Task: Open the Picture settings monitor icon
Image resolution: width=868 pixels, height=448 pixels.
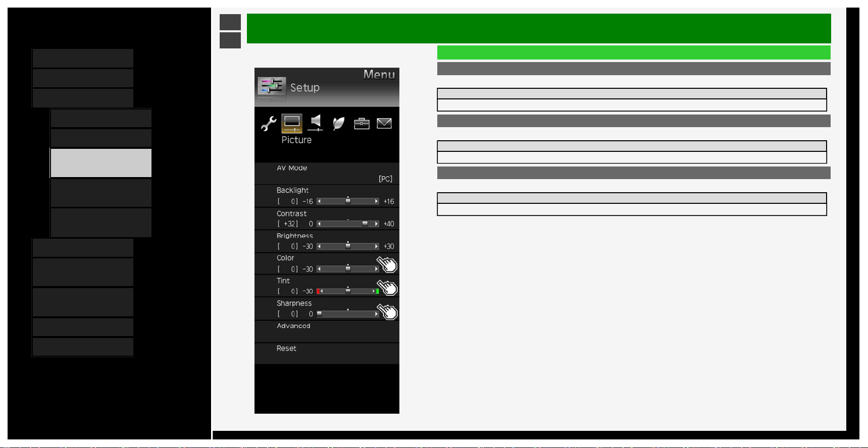Action: pyautogui.click(x=292, y=124)
